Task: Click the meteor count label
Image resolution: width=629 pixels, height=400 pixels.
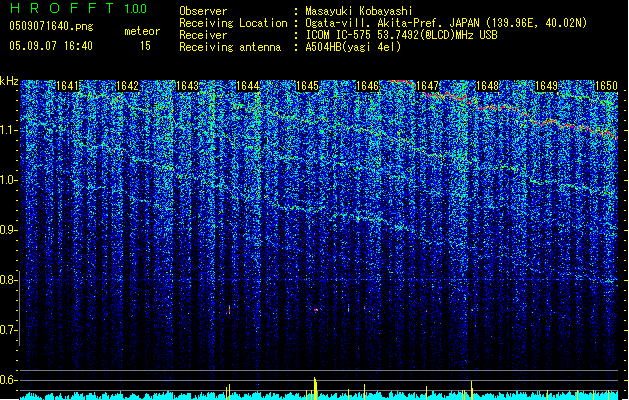Action: [142, 31]
